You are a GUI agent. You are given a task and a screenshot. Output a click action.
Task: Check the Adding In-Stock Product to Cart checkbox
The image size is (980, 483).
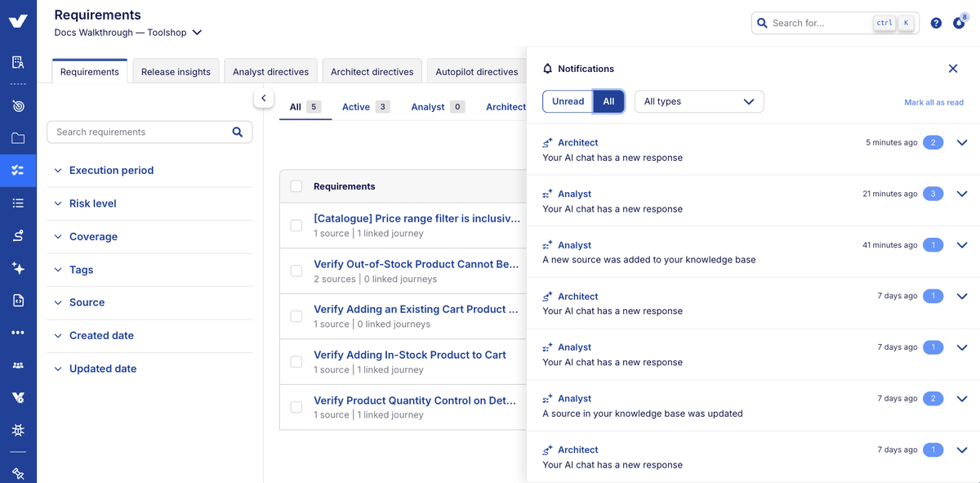[296, 361]
